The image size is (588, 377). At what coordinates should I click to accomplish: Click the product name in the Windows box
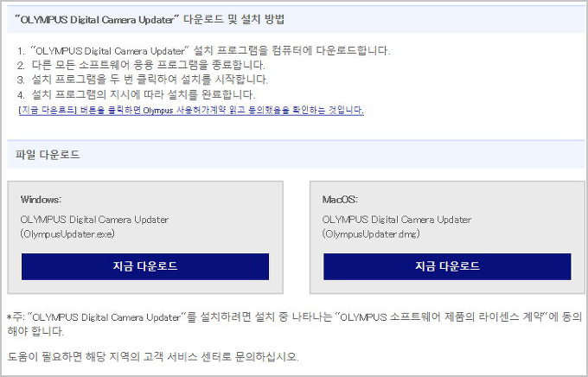click(95, 220)
